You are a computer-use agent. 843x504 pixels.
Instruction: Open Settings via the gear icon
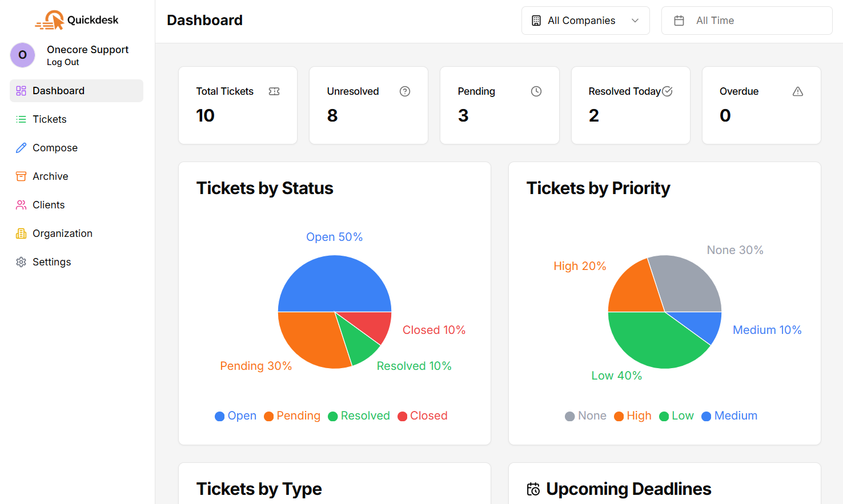[x=21, y=261]
